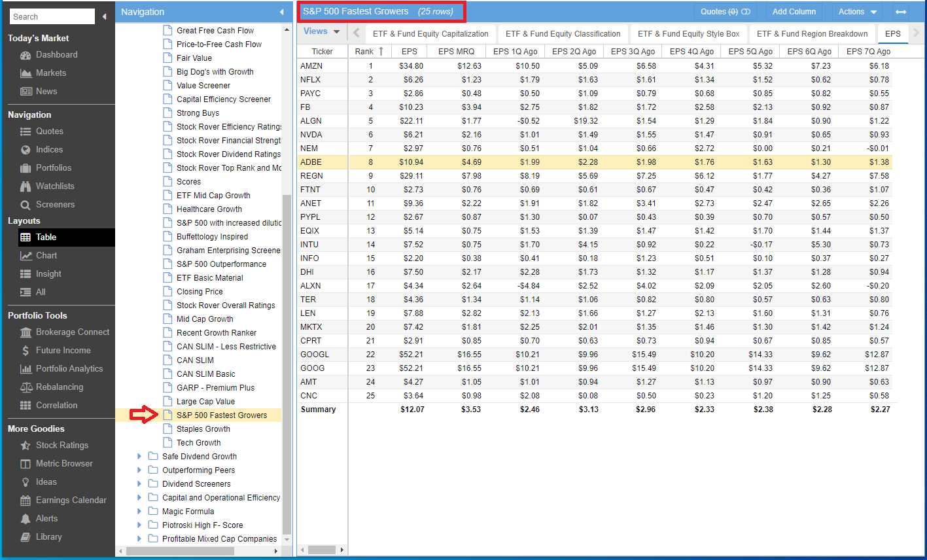This screenshot has width=927, height=560.
Task: Open the News section
Action: click(x=39, y=92)
